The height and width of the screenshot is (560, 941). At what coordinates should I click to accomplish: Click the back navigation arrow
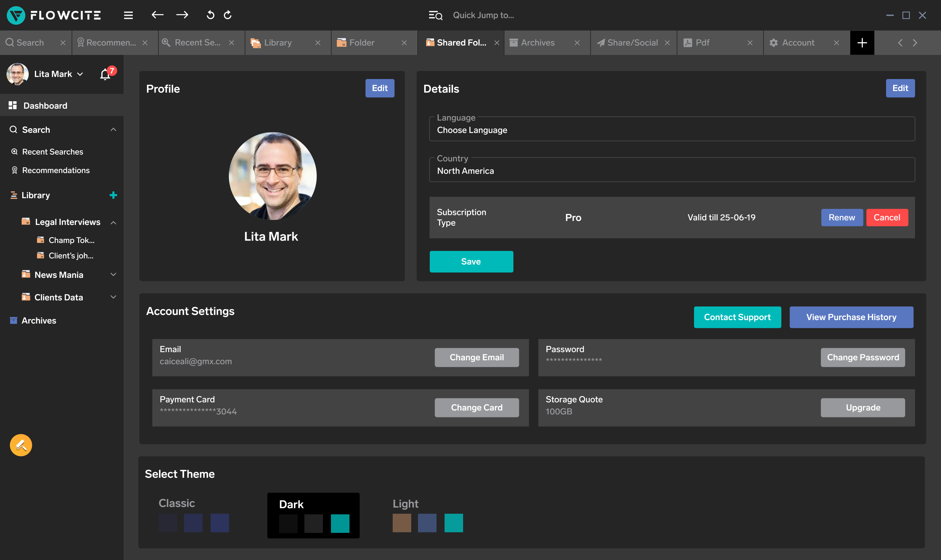[157, 15]
